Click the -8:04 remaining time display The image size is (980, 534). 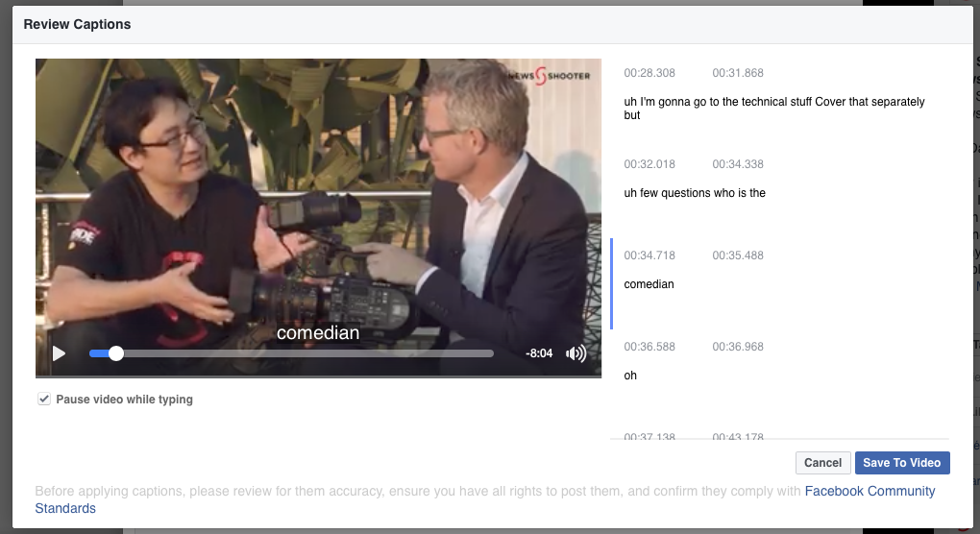click(x=539, y=353)
